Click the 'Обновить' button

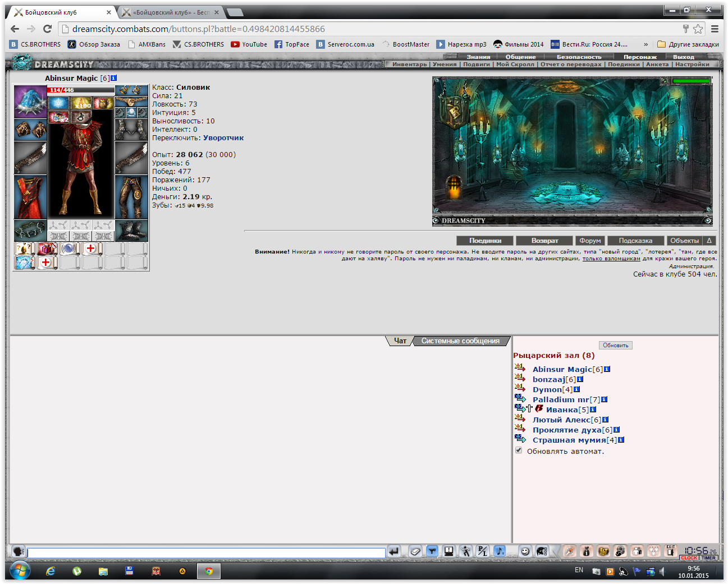click(616, 345)
